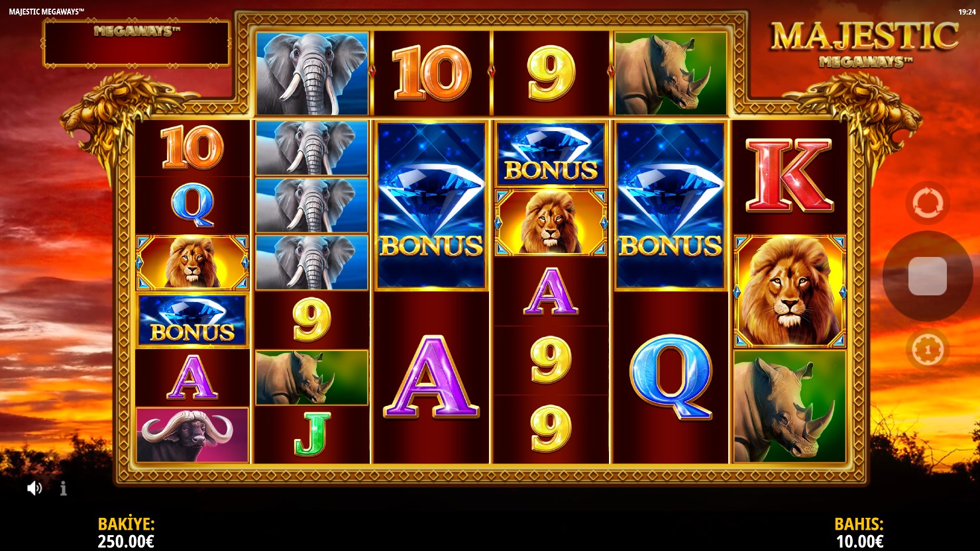
Task: Mute the game sound speaker icon
Action: [34, 489]
